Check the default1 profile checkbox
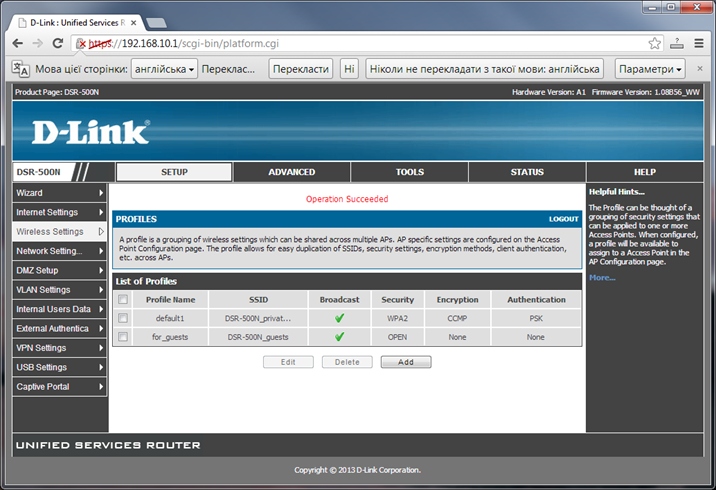Image resolution: width=716 pixels, height=490 pixels. [x=123, y=318]
